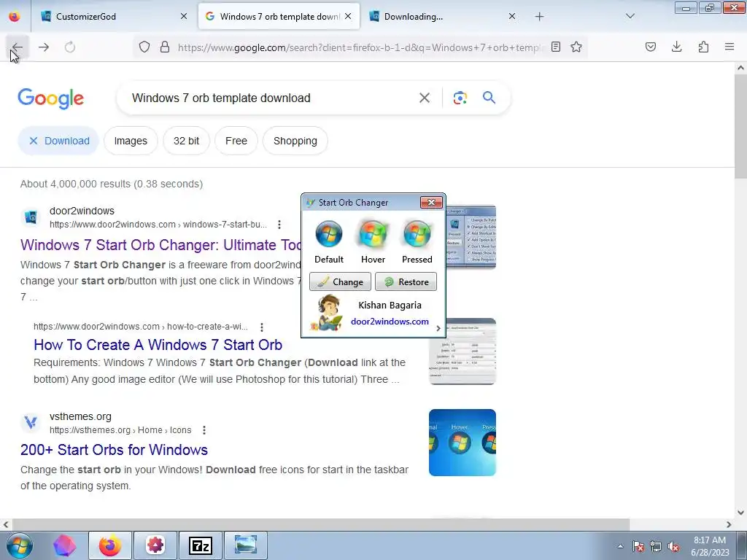Expand the list all tabs chevron
This screenshot has height=560, width=747.
(x=630, y=17)
